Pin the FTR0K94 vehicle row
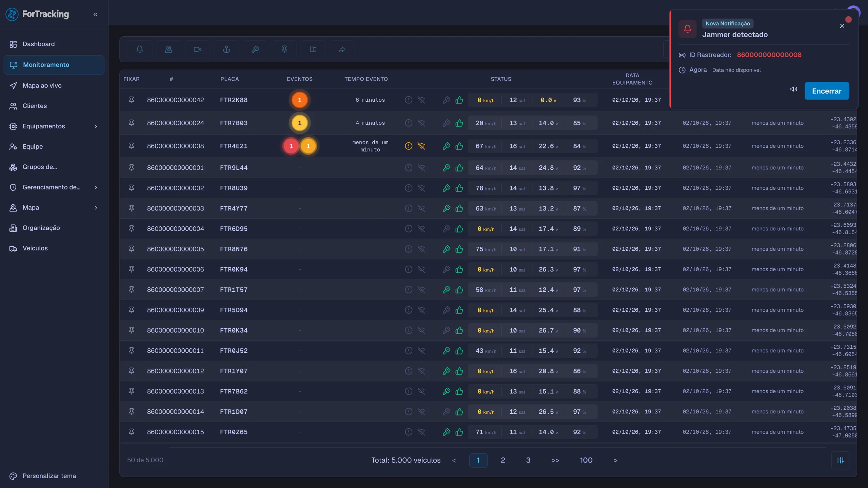Image resolution: width=868 pixels, height=488 pixels. [x=132, y=269]
